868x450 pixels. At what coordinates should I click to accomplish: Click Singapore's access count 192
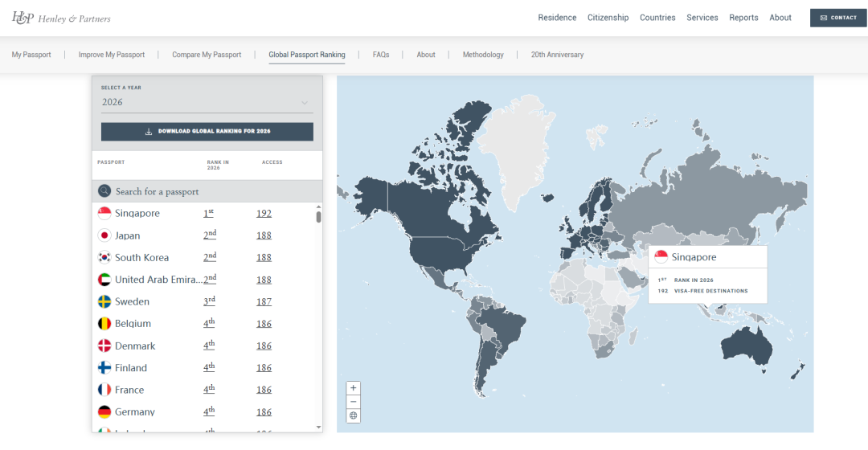pyautogui.click(x=264, y=214)
